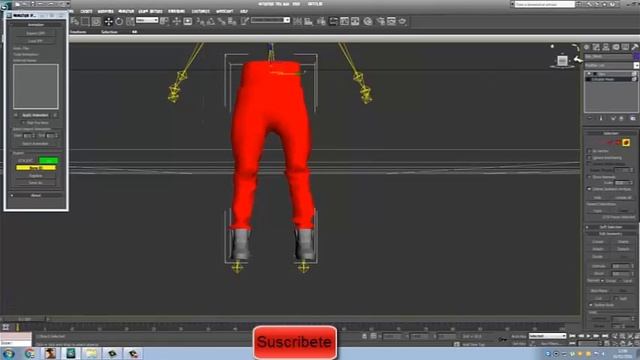The image size is (640, 360).
Task: Click the green button in script panel
Action: coord(48,160)
